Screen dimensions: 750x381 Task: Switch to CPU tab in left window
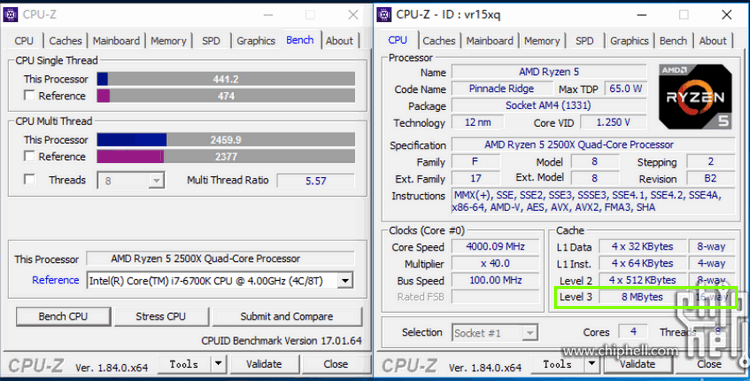tap(24, 41)
